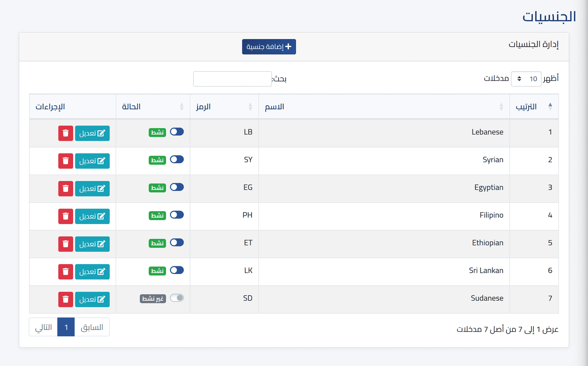This screenshot has width=588, height=366.
Task: Sort by the الاسم name column
Action: pyautogui.click(x=384, y=107)
